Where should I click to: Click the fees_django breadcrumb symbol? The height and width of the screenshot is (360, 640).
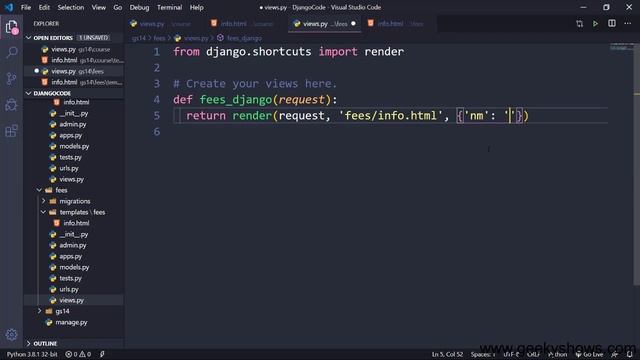click(244, 38)
